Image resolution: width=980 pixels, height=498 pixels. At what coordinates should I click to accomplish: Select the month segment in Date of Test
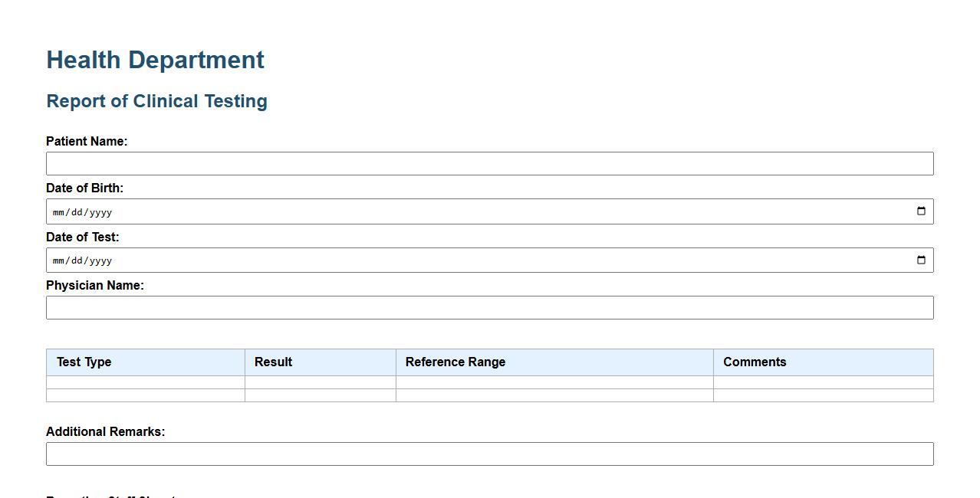[60, 261]
